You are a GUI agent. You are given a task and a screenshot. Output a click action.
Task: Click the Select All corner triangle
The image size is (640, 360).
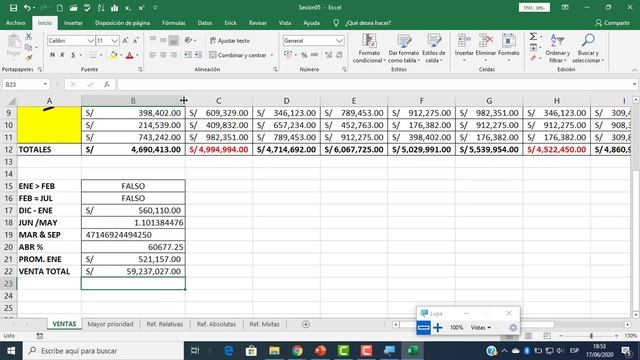pos(11,101)
